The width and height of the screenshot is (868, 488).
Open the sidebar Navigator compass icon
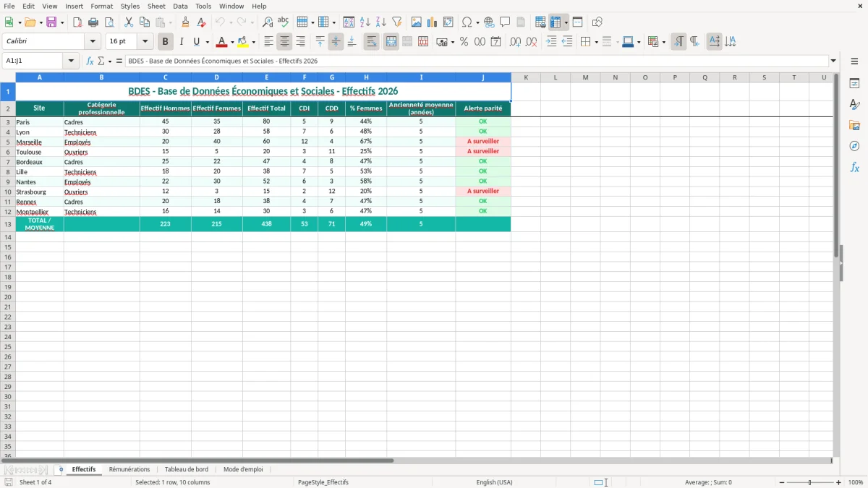854,146
